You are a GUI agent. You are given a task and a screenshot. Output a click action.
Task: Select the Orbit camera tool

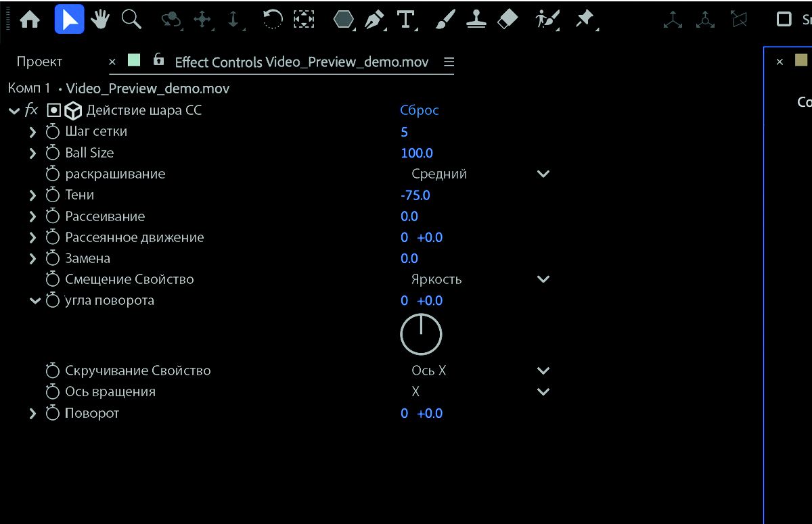tap(171, 20)
